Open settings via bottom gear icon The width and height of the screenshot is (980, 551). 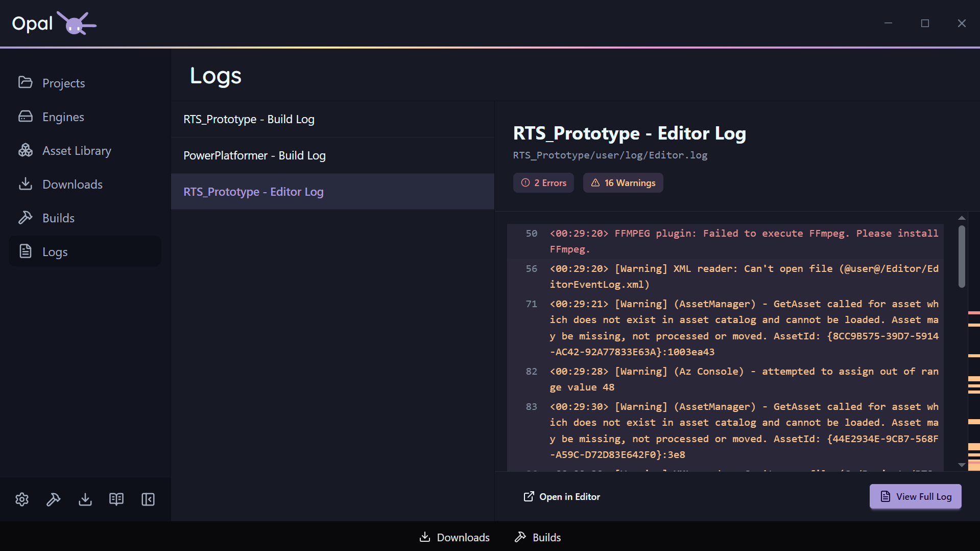22,499
